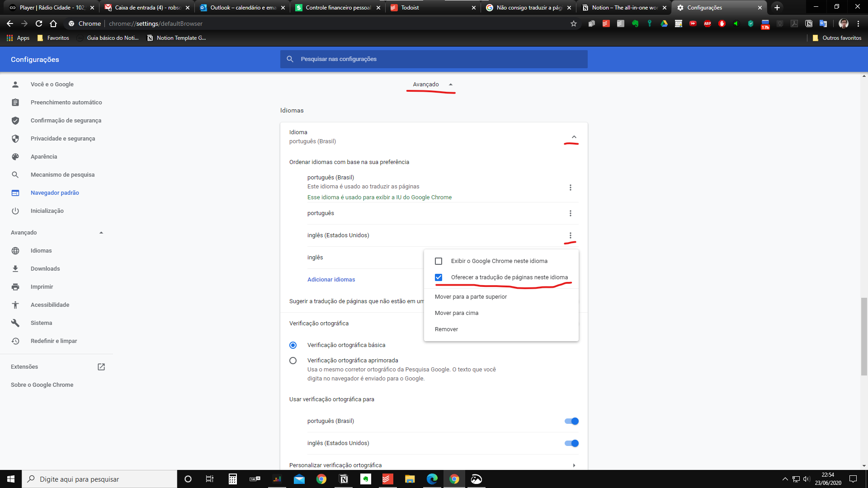Expand the inglês (Estados Unidos) options menu

tap(571, 235)
